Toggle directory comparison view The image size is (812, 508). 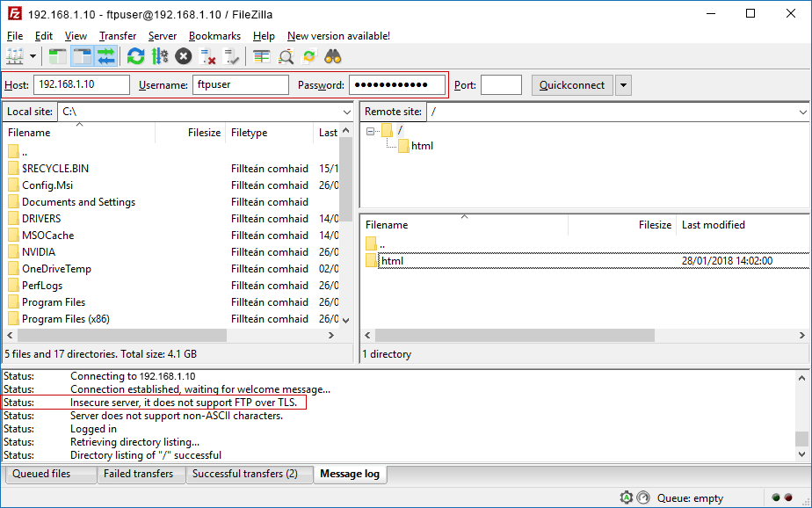pos(286,55)
